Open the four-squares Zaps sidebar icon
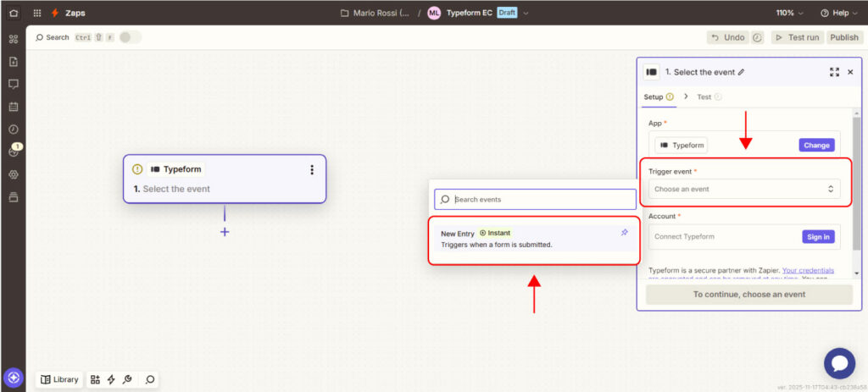 tap(14, 39)
